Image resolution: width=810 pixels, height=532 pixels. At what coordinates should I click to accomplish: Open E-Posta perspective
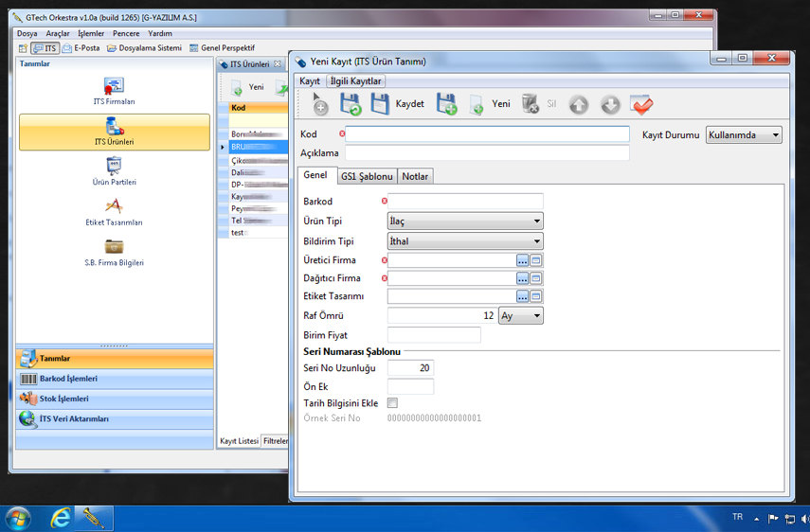(x=81, y=48)
